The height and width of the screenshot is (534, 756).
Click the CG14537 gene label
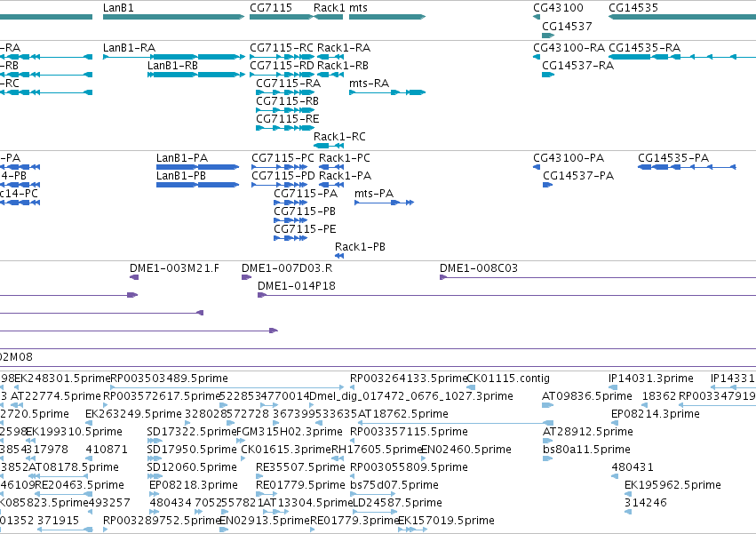pyautogui.click(x=567, y=27)
